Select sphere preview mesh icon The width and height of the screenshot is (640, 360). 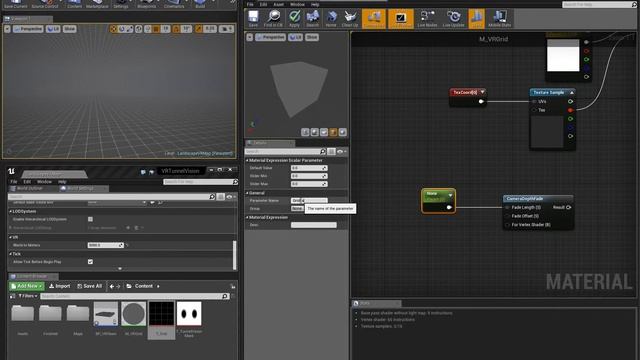[315, 132]
